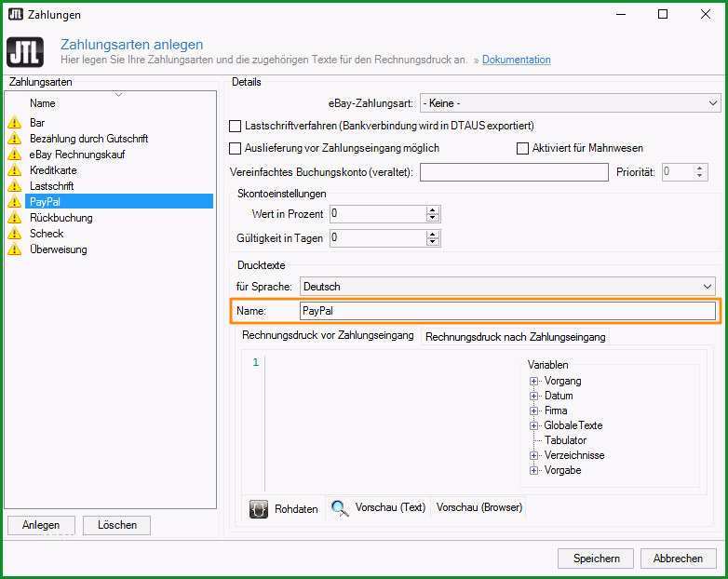
Task: Check Aktiviert für Mahnwesen
Action: click(522, 148)
